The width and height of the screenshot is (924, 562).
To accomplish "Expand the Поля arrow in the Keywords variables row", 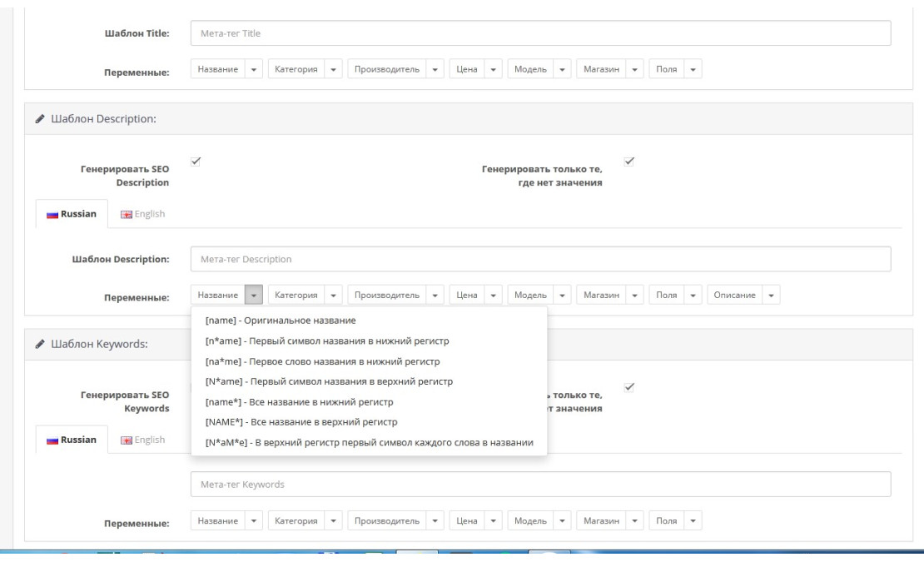I will [693, 522].
